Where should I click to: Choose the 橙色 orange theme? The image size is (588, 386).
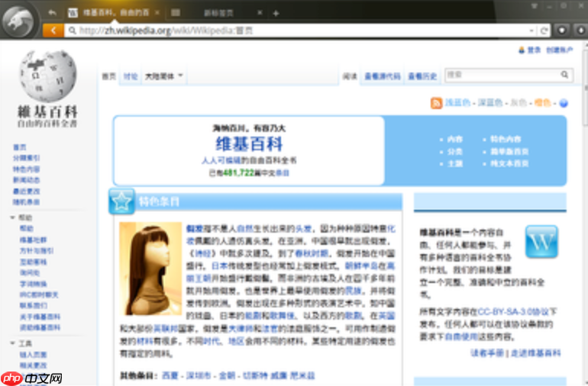click(x=542, y=103)
